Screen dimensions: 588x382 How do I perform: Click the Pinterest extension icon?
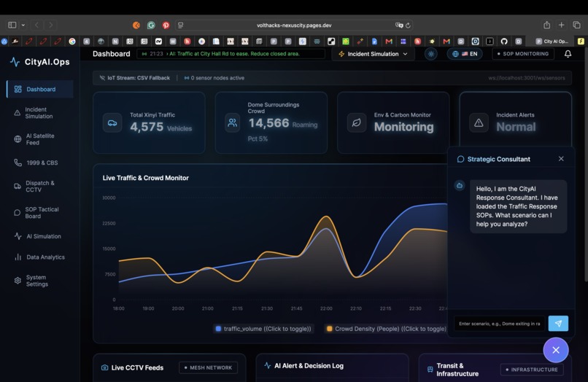click(x=166, y=25)
